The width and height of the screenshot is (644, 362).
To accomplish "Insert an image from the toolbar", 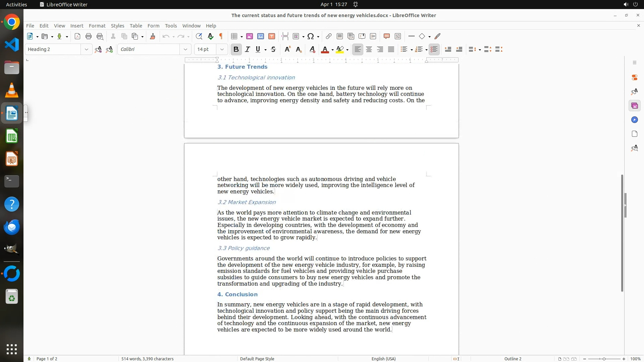I will coord(250,37).
